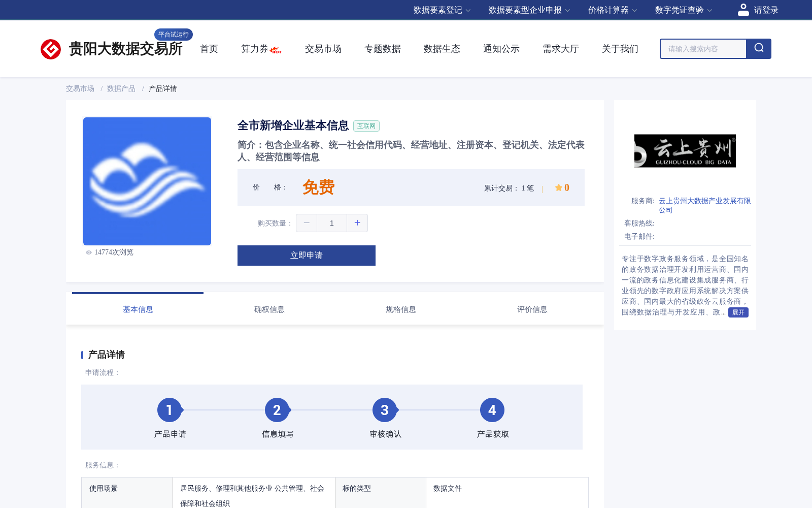Click the purchase quantity input box
The height and width of the screenshot is (508, 812).
[x=332, y=223]
